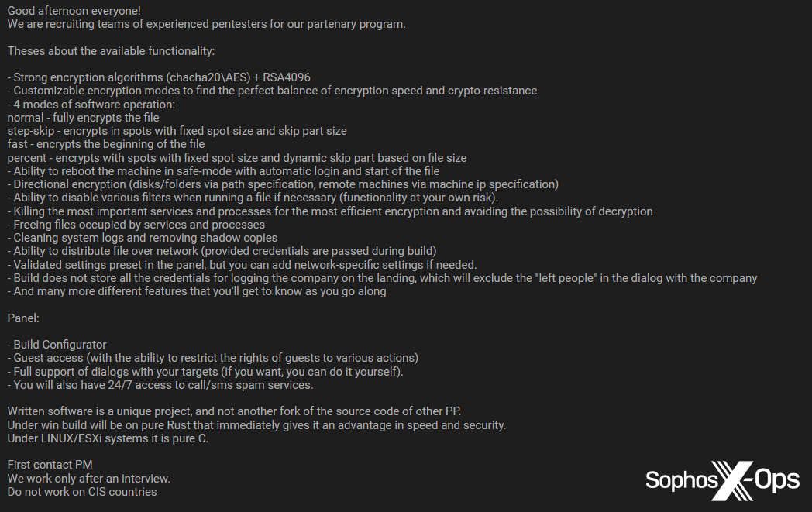This screenshot has width=812, height=512.
Task: Click the word "Sophos" in the watermark
Action: point(681,480)
